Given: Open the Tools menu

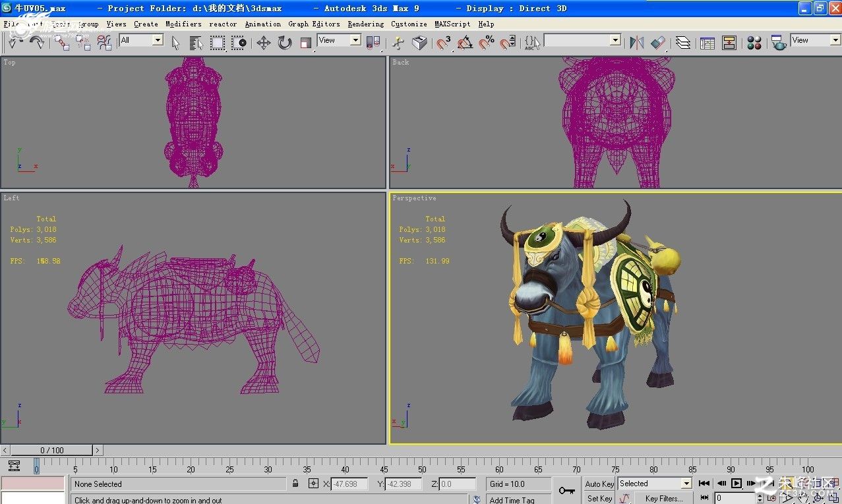Looking at the screenshot, I should [61, 24].
